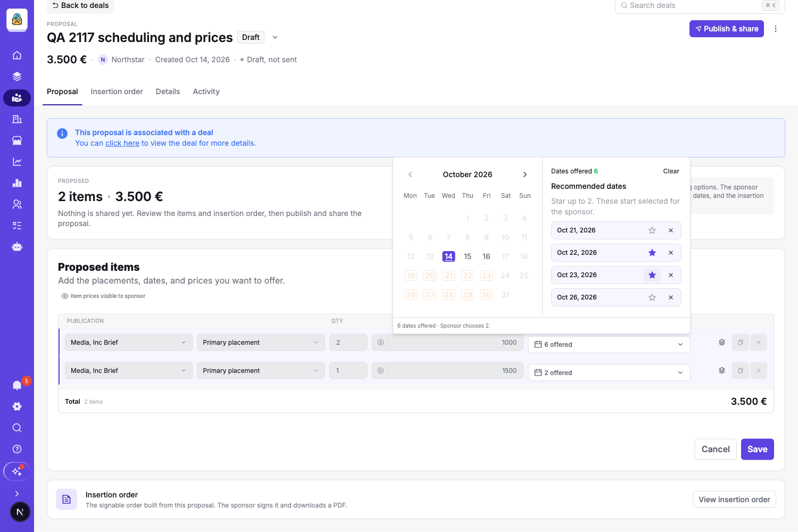Toggle item prices visible to sponsor
The height and width of the screenshot is (532, 798).
click(x=104, y=296)
